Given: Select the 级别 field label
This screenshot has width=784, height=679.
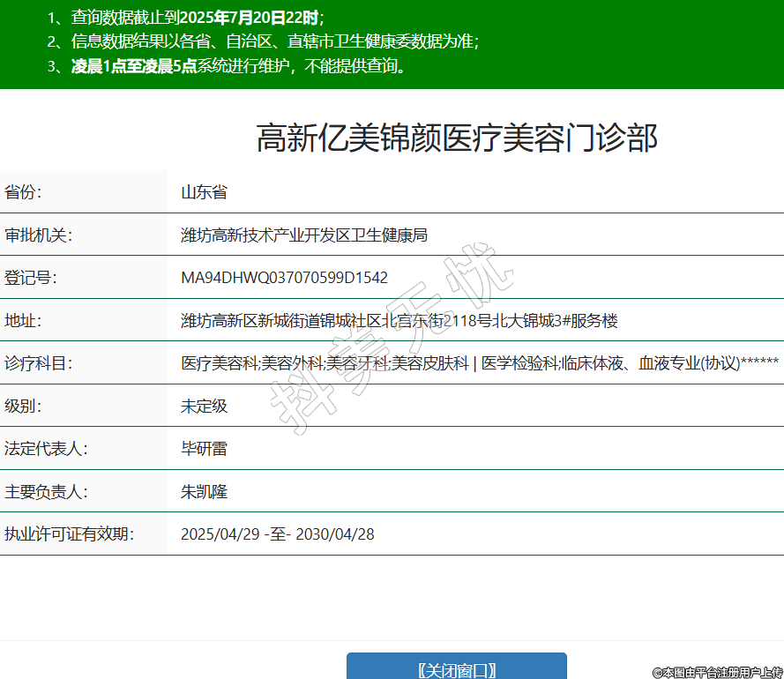Looking at the screenshot, I should click(23, 406).
